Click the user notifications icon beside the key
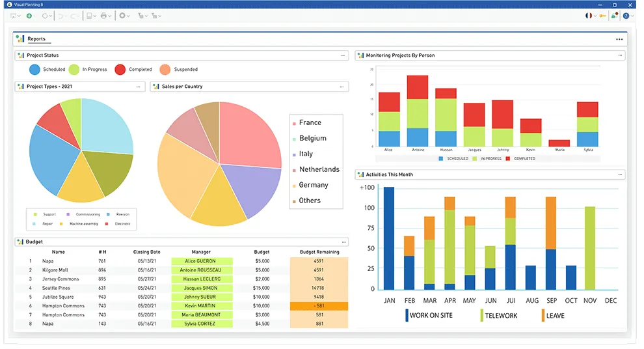 [x=615, y=16]
